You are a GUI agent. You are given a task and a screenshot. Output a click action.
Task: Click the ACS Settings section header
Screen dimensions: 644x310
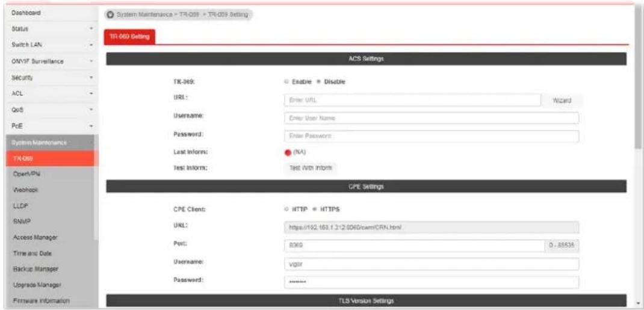coord(366,59)
